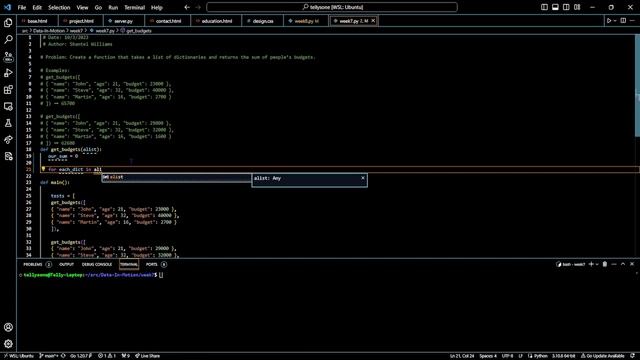640x360 pixels.
Task: Show the Problems panel tab
Action: point(37,264)
